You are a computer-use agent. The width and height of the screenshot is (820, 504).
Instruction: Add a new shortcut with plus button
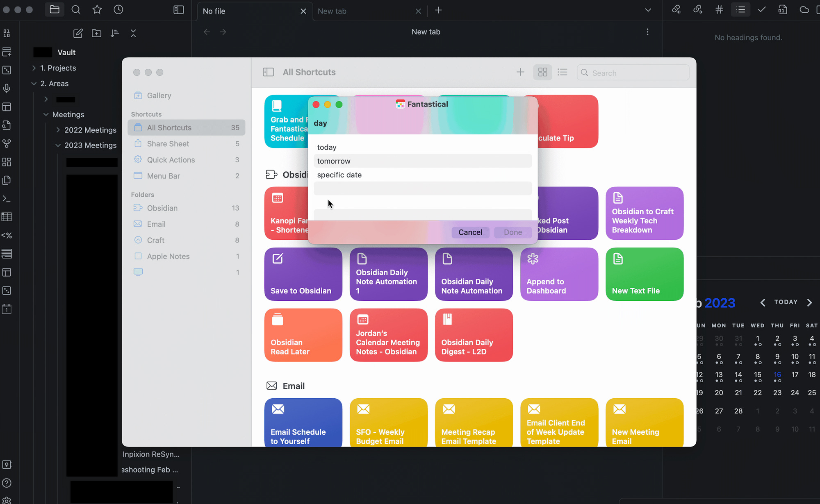(x=520, y=72)
